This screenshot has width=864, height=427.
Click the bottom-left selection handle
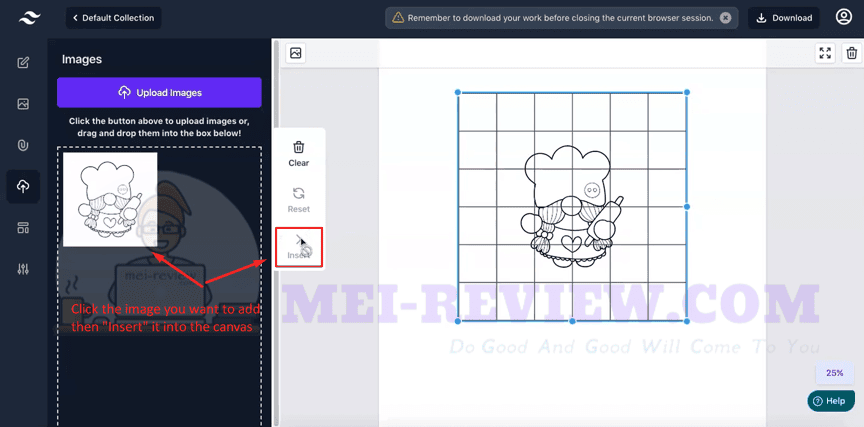[x=458, y=321]
